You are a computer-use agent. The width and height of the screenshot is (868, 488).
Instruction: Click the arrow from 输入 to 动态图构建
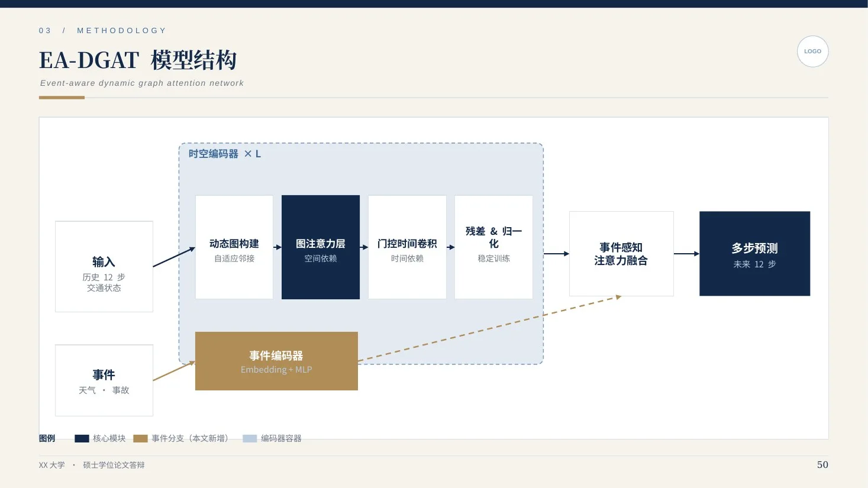point(174,257)
